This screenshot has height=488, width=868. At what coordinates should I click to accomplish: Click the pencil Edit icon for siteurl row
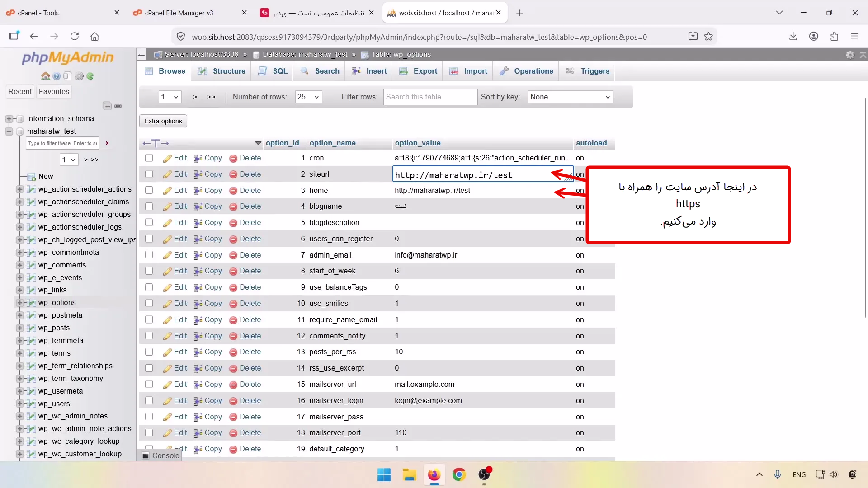(168, 174)
